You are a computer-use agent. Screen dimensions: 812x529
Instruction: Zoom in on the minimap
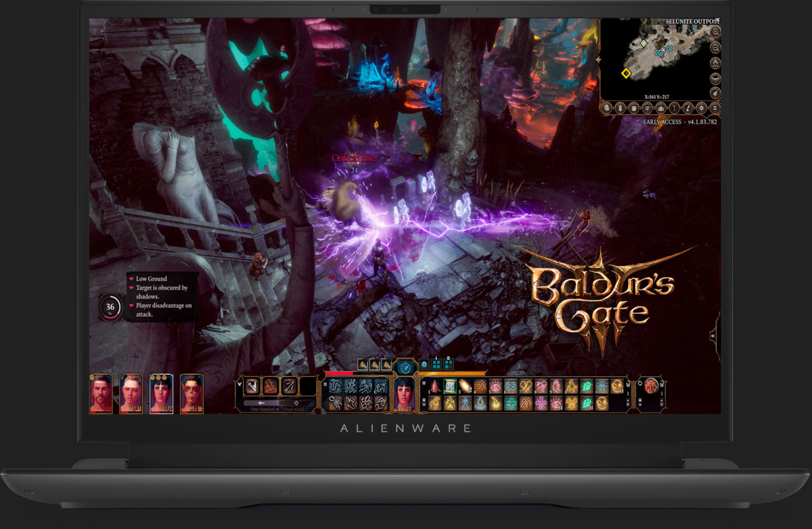(716, 32)
